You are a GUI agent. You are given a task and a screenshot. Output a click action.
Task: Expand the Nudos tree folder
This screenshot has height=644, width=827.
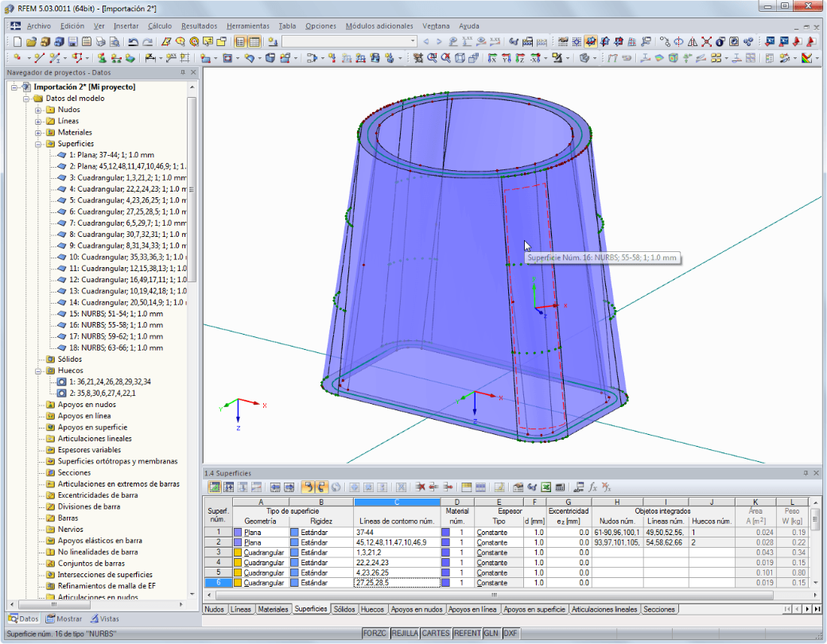click(38, 110)
